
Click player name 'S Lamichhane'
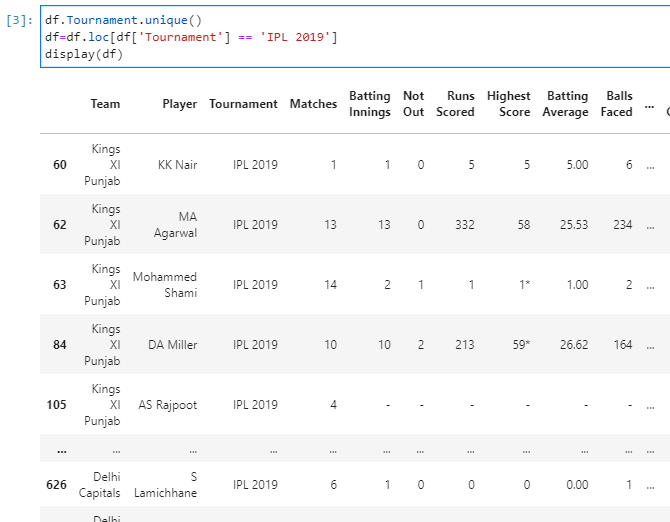pyautogui.click(x=165, y=485)
